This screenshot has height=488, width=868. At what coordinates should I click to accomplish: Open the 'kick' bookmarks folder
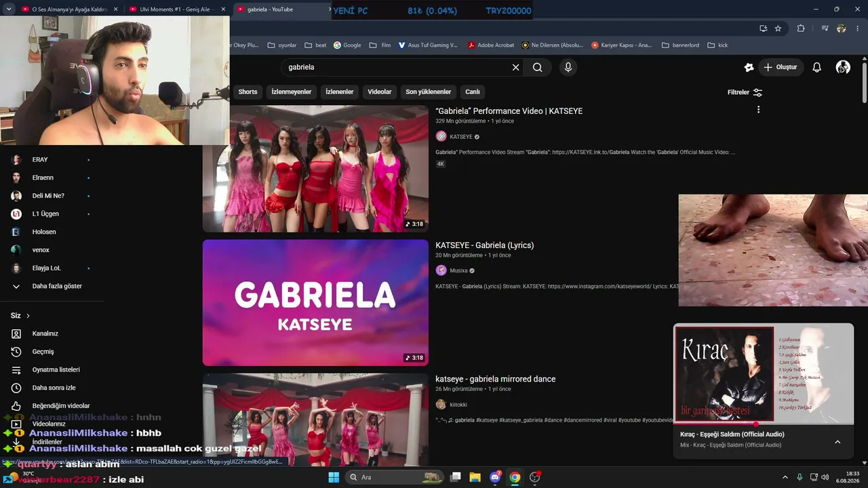tap(717, 45)
